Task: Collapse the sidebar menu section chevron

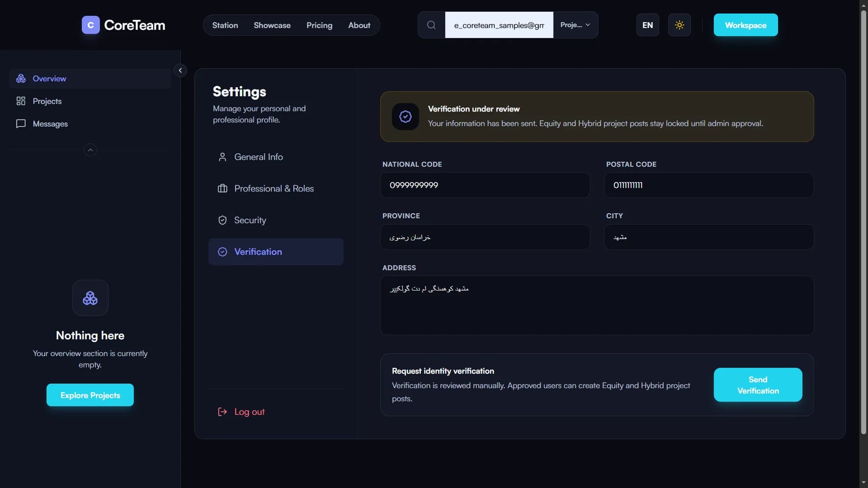Action: [x=90, y=150]
